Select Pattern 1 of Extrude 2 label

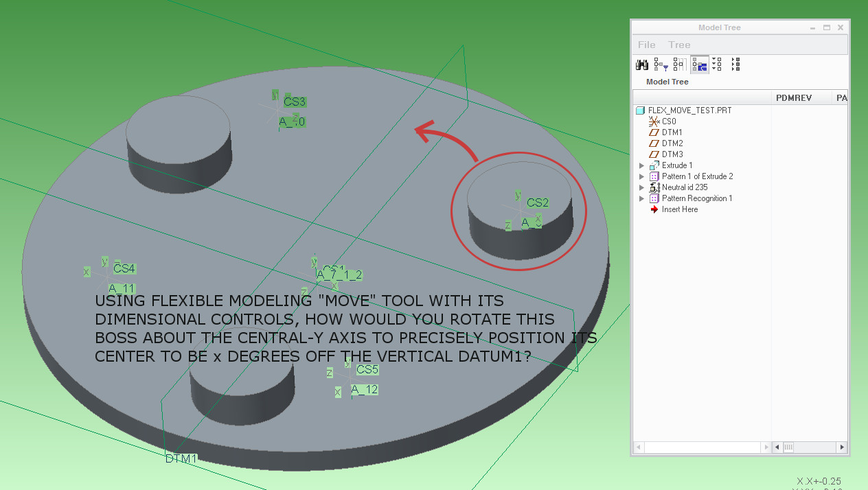point(698,176)
